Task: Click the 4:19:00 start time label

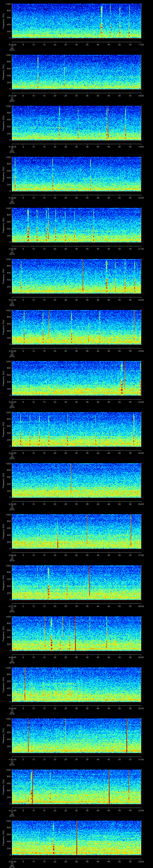Action: [x=12, y=197]
